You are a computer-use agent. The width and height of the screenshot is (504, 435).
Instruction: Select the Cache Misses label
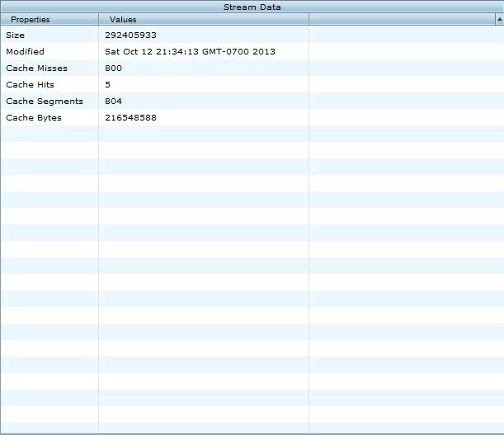coord(36,69)
